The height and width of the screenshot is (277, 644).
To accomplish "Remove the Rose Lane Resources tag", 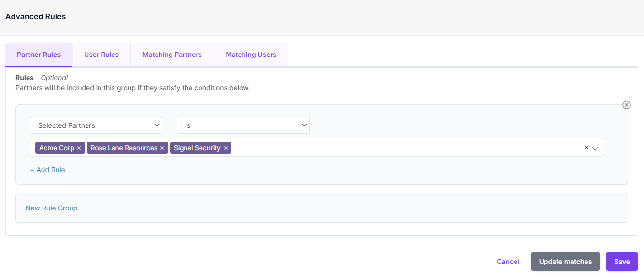I will pyautogui.click(x=162, y=148).
